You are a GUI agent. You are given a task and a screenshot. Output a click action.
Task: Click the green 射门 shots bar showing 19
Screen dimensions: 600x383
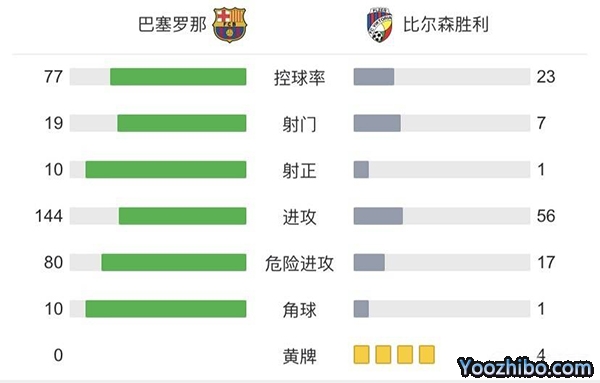pos(182,123)
